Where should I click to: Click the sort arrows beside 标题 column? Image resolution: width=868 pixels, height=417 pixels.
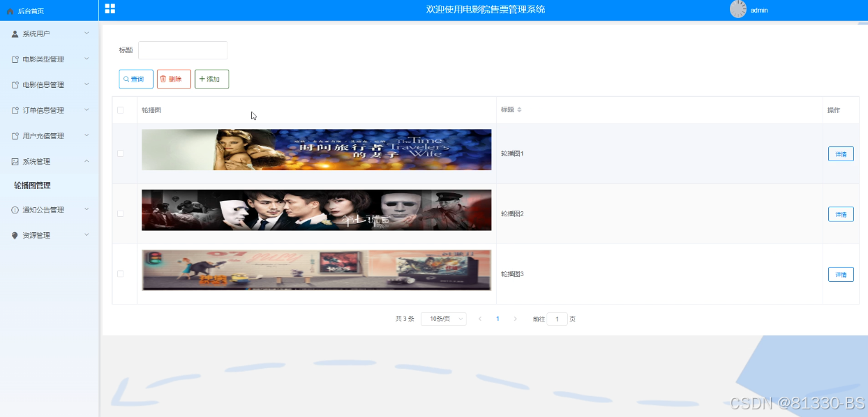pos(519,110)
